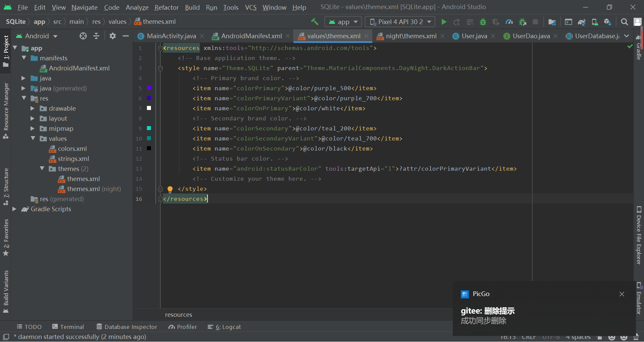The width and height of the screenshot is (644, 342).
Task: Click Apply Changes and Restart Activity icon
Action: point(457,22)
